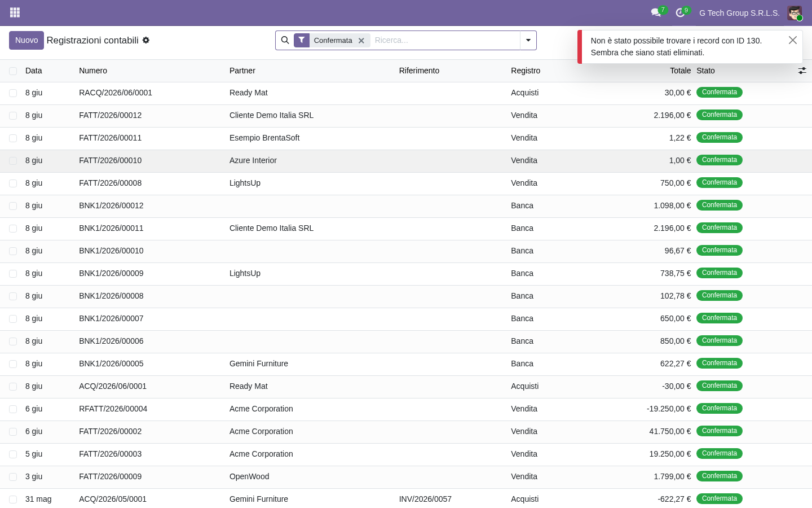Screen dimensions: 812x508
Task: Check the RACQ/2026/06/0001 row checkbox
Action: tap(13, 93)
